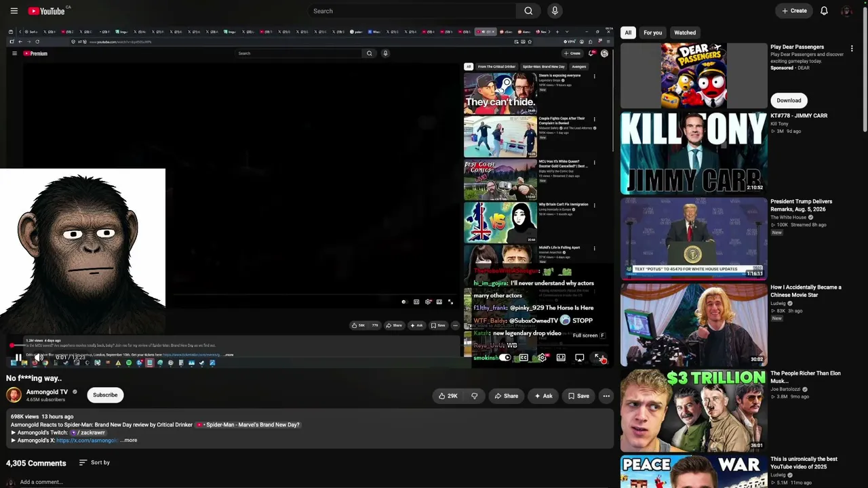This screenshot has height=488, width=868.
Task: Open the zackrawrr Twitch link
Action: click(87, 432)
